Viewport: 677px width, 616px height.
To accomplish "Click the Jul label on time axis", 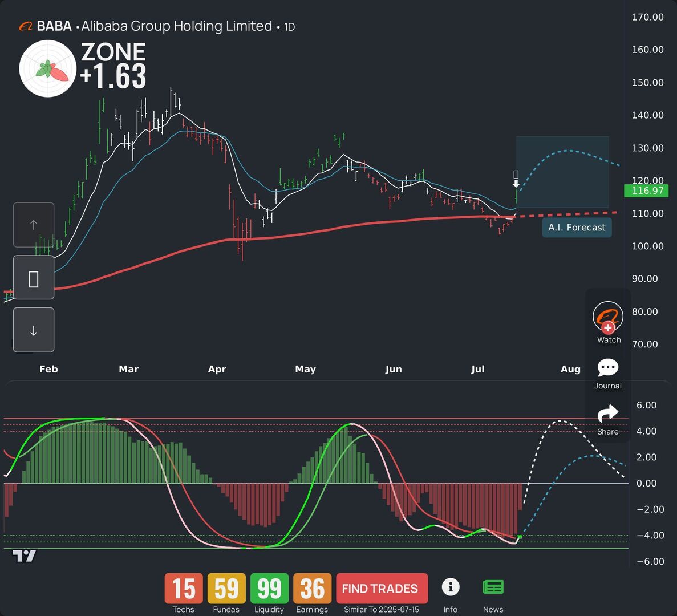I will click(477, 369).
